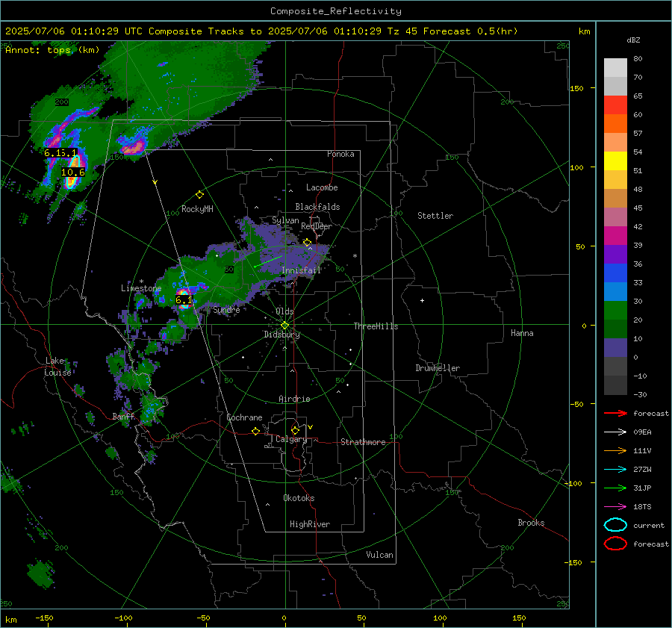Pick the bright yellow 51-54 dBZ swatch
Viewport: 672px width, 628px height.
click(x=615, y=161)
